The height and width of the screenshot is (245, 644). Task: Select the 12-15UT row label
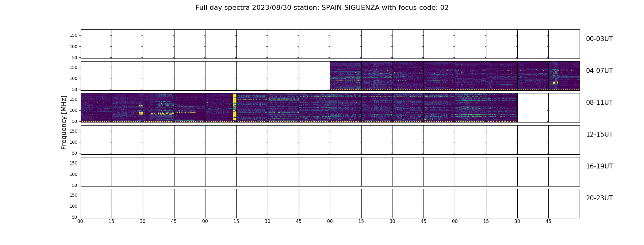[599, 134]
